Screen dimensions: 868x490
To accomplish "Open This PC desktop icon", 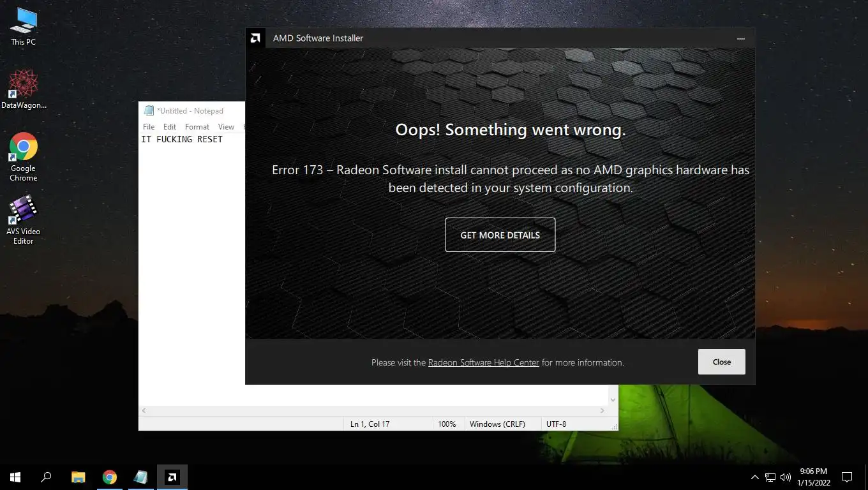I will [23, 27].
